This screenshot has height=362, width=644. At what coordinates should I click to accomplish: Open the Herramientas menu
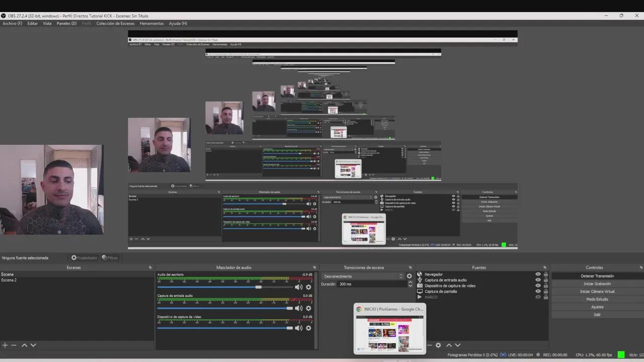pyautogui.click(x=151, y=24)
